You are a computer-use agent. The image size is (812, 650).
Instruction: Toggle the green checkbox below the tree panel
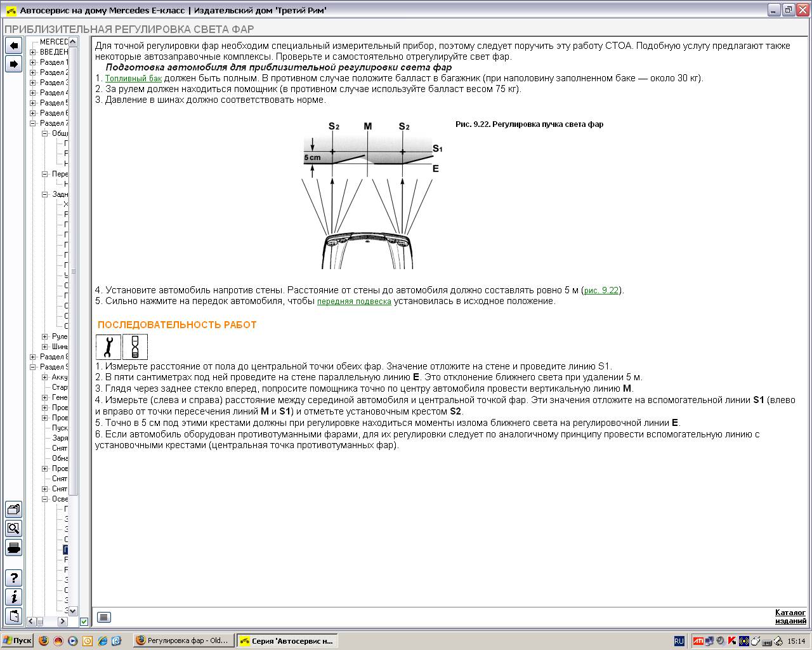tap(84, 621)
